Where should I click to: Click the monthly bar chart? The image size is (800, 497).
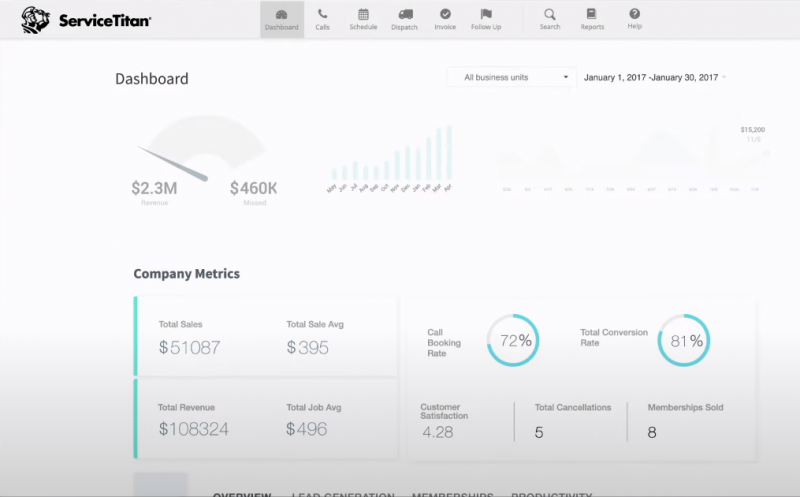pos(390,159)
